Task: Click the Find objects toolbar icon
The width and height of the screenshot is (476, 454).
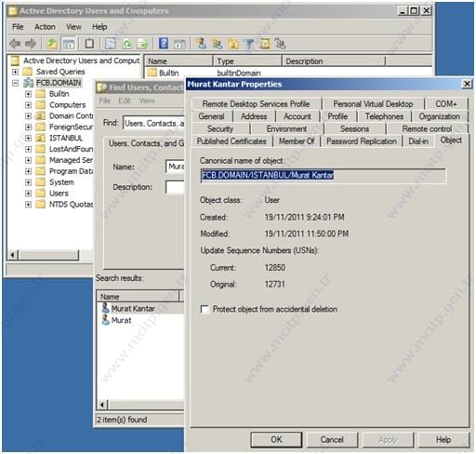Action: point(265,44)
